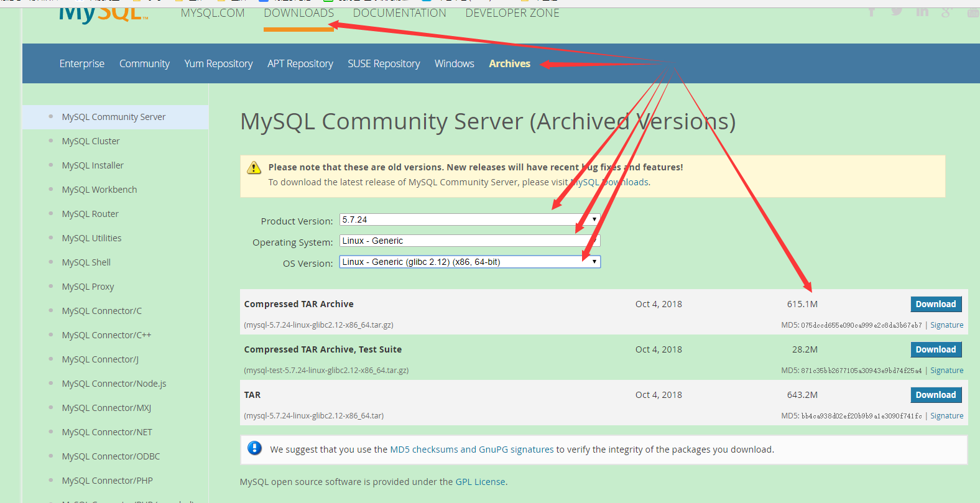
Task: Open MySQL Utilities sidebar link
Action: pos(91,238)
